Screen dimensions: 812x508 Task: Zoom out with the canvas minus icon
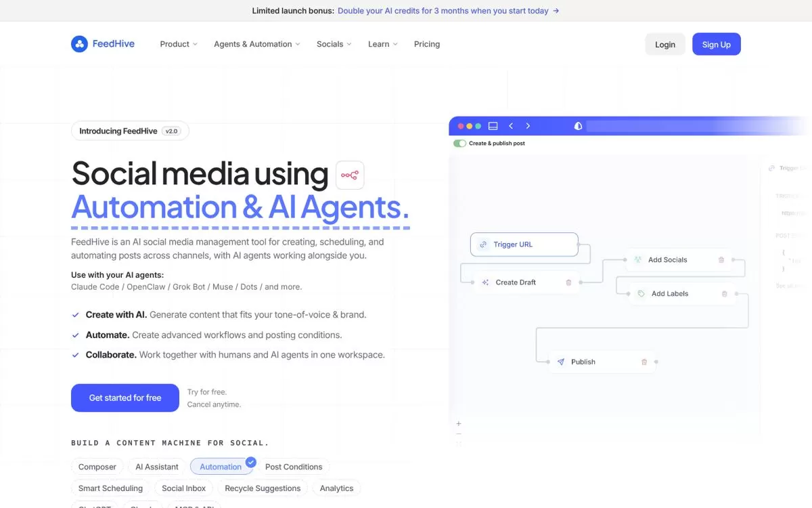coord(458,433)
